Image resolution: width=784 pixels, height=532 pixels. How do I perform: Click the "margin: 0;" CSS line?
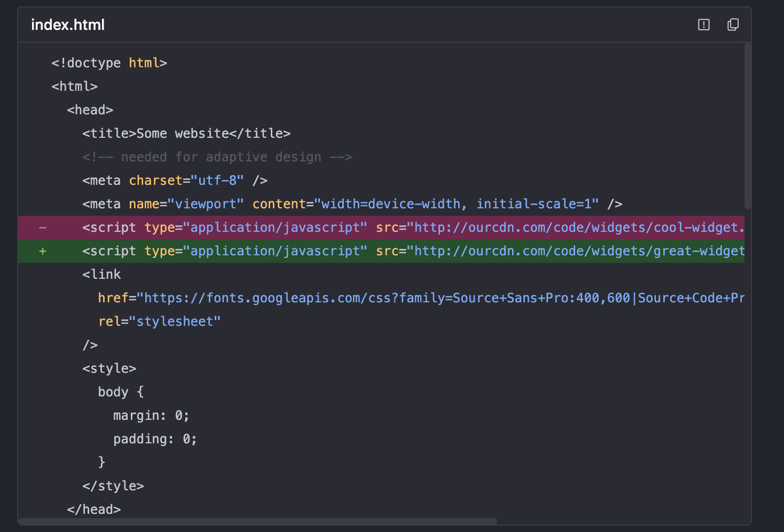point(151,416)
